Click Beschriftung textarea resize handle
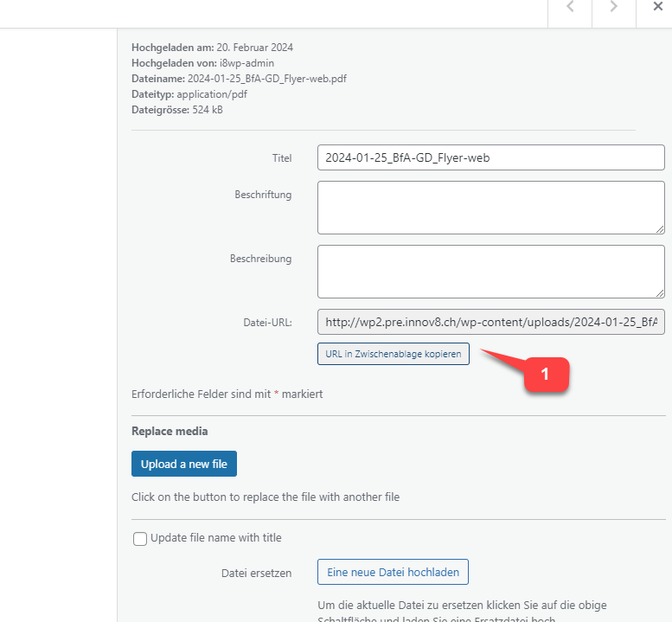 coord(660,230)
